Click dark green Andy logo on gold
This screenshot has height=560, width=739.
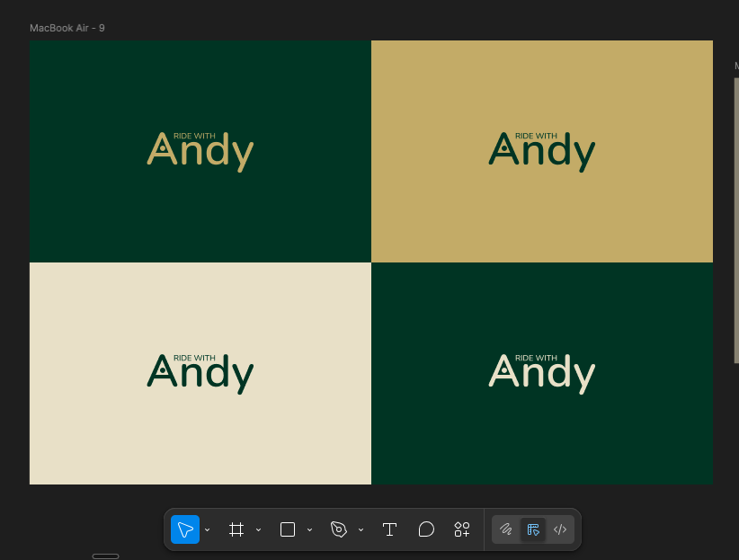542,152
